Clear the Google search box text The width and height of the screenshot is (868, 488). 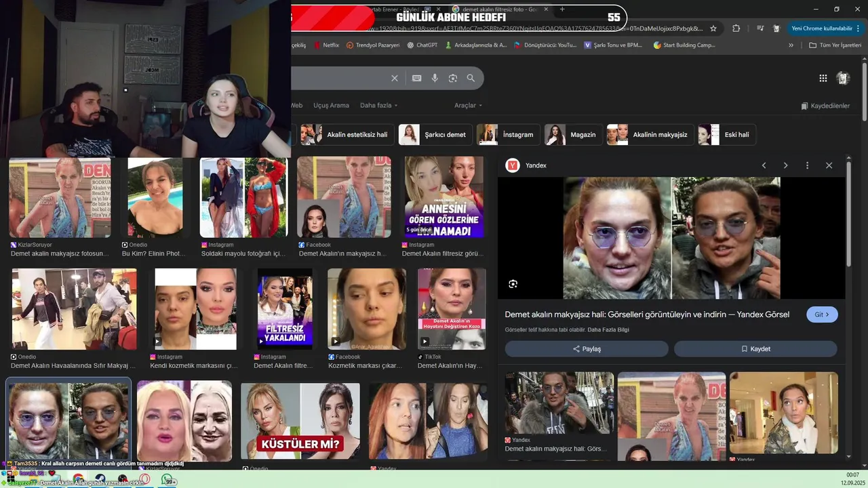point(395,78)
